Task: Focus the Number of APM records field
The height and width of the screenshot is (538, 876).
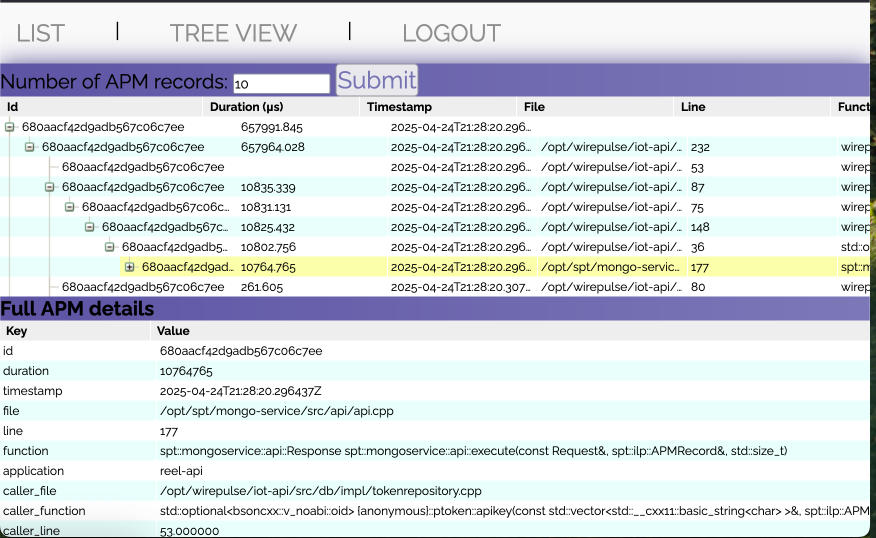Action: click(282, 84)
